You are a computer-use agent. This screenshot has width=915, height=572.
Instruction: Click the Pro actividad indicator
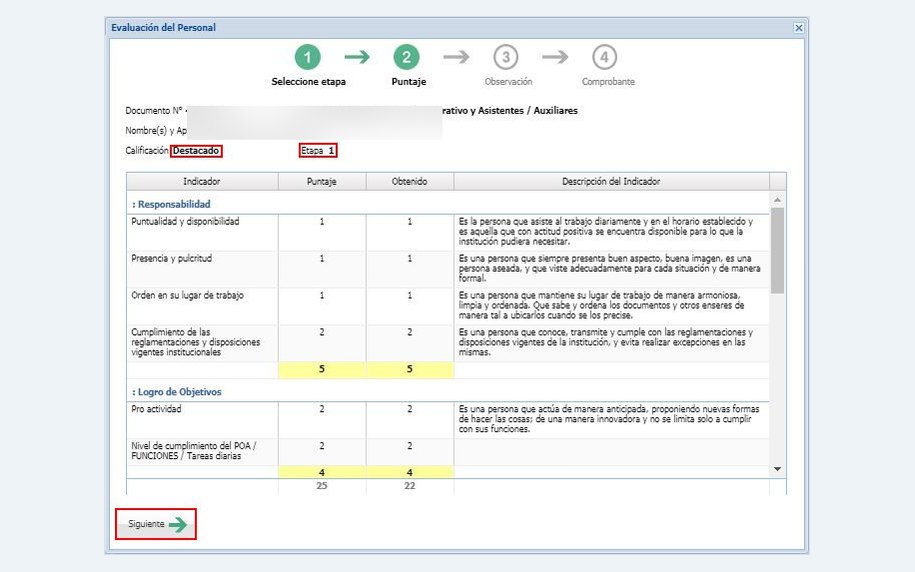156,409
